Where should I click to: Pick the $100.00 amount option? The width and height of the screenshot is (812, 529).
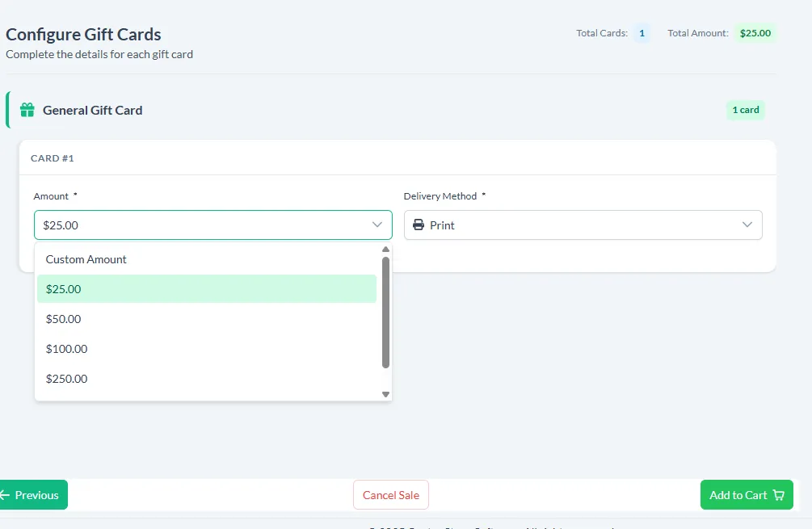[207, 349]
